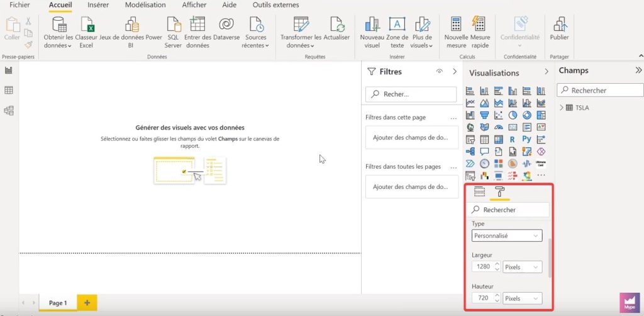This screenshot has height=316, width=644.
Task: Click the Champs Rechercher field
Action: pyautogui.click(x=601, y=91)
